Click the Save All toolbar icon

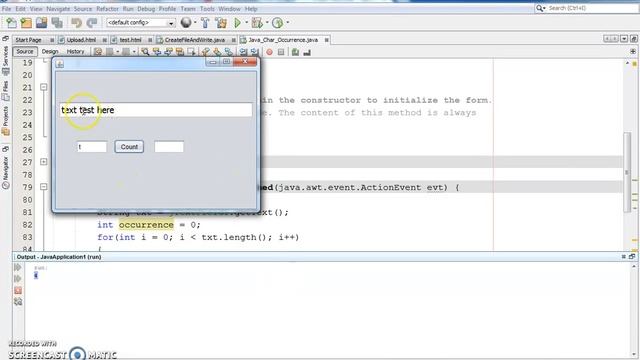(57, 23)
